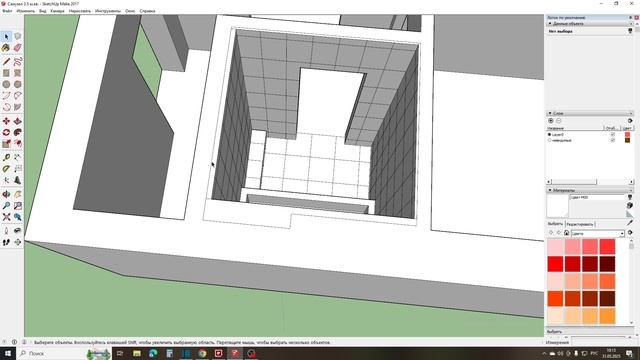
Task: Choose the Make Component tool
Action: pyautogui.click(x=18, y=36)
